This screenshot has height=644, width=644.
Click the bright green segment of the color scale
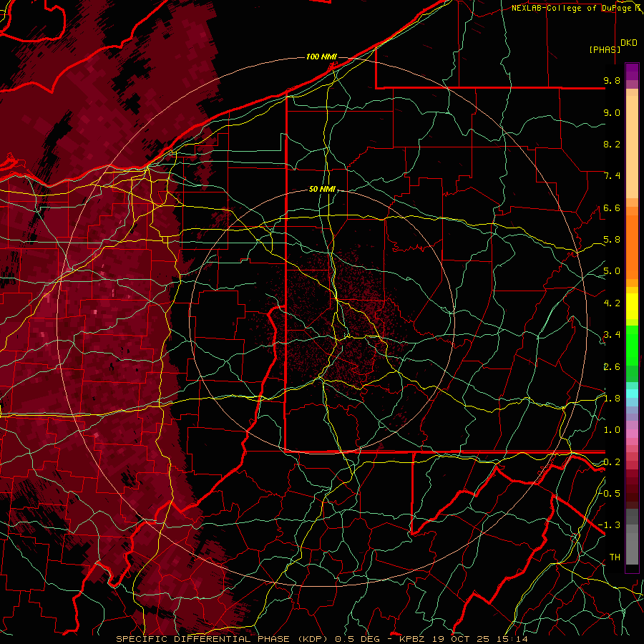(632, 345)
